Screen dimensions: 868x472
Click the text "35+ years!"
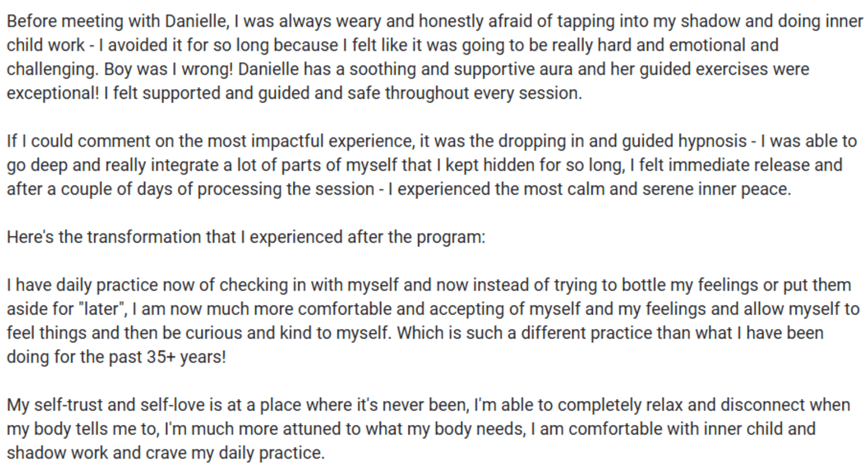pyautogui.click(x=186, y=357)
